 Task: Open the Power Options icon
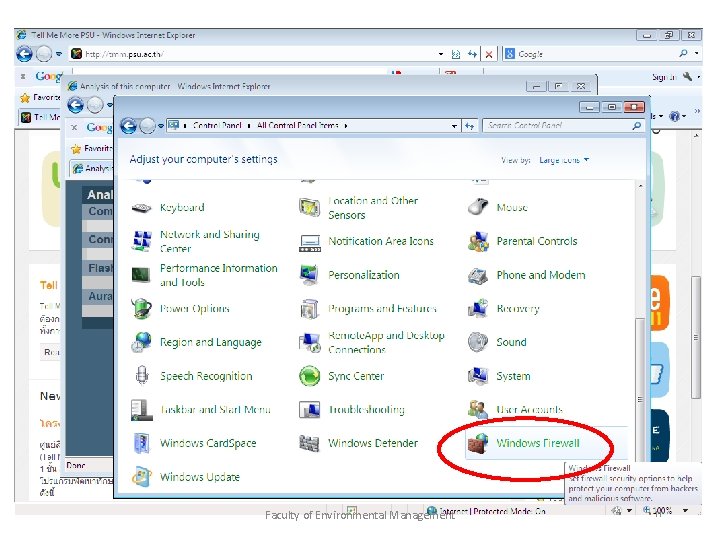[x=141, y=309]
